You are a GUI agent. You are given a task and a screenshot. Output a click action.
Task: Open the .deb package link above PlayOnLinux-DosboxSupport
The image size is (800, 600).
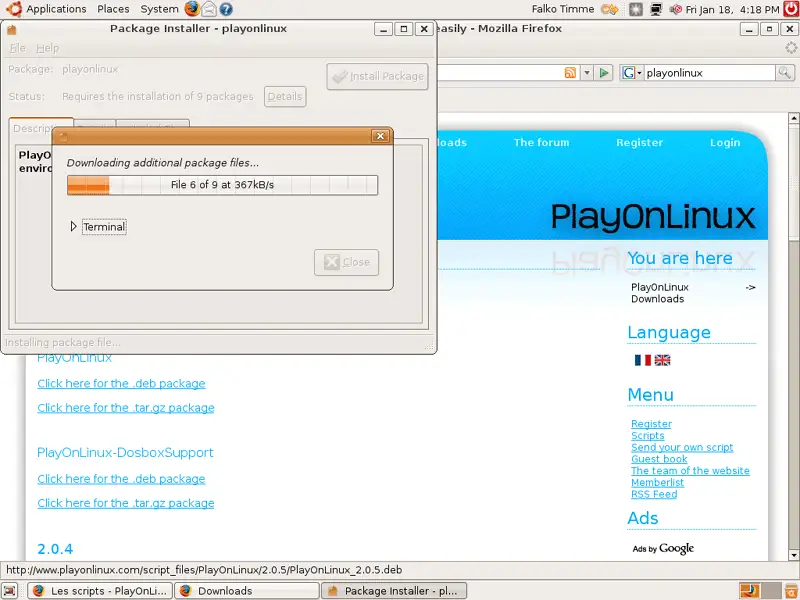[121, 384]
